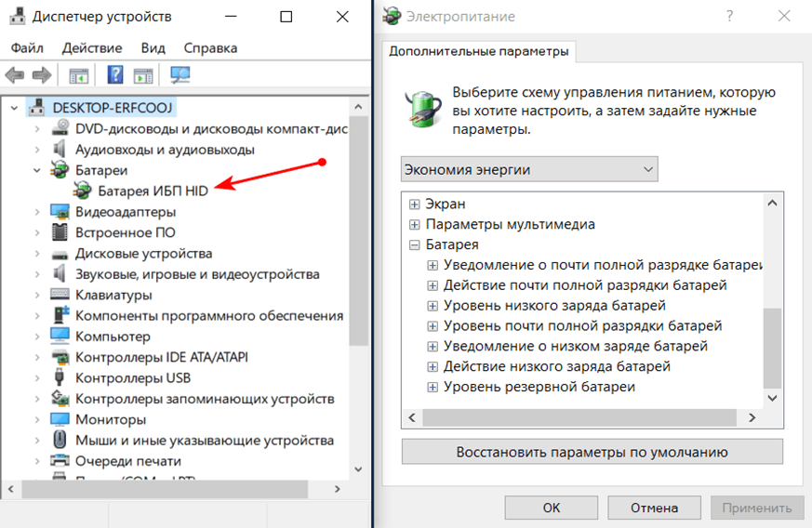
Task: Expand Уровень резервной батареи setting
Action: coord(433,387)
